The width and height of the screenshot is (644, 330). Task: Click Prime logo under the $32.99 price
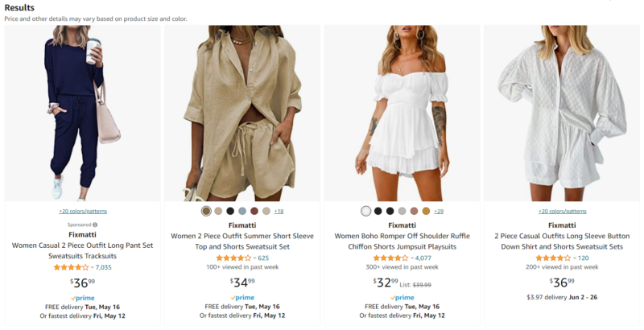[x=402, y=297]
